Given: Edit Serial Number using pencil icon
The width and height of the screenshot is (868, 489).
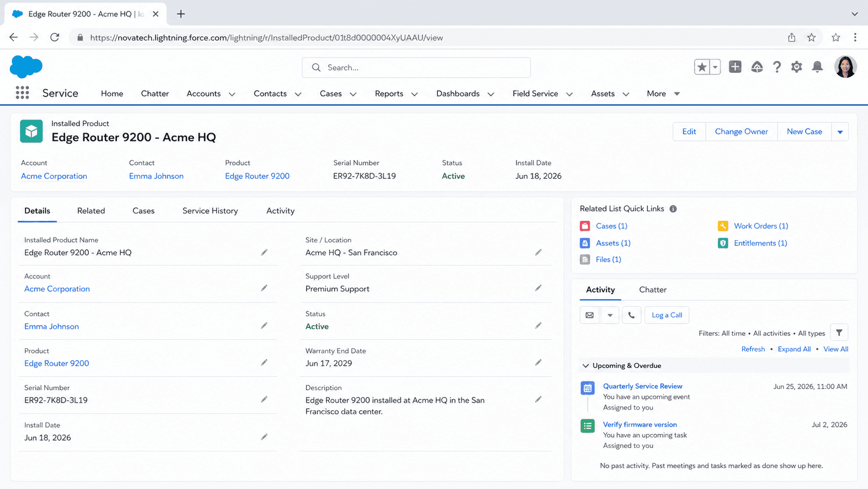Looking at the screenshot, I should tap(264, 400).
